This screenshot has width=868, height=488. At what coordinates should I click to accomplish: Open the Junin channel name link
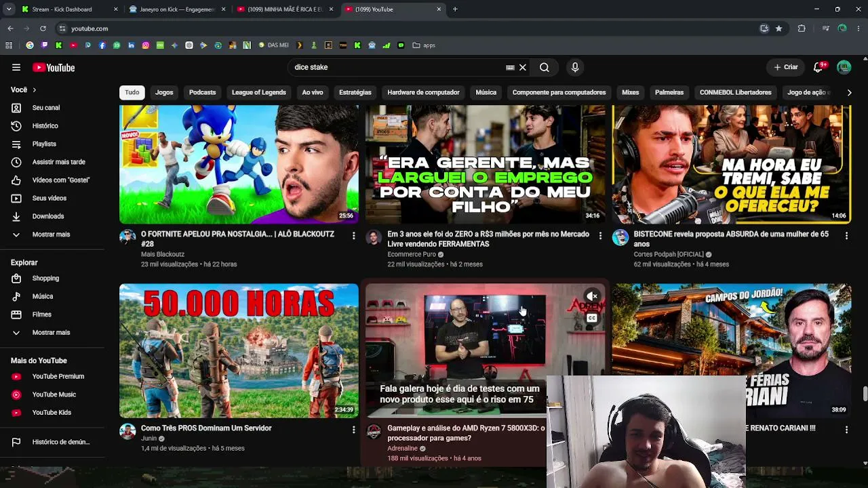[149, 439]
